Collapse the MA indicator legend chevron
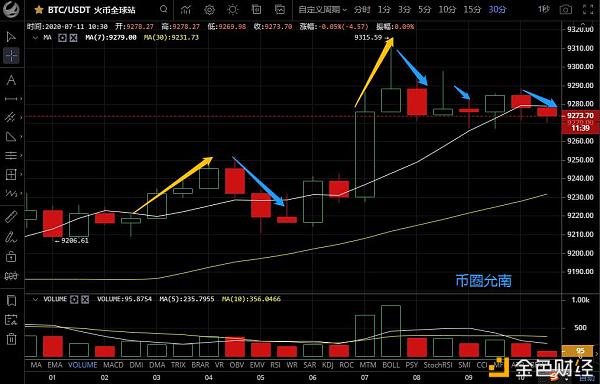Image resolution: width=600 pixels, height=384 pixels. point(36,38)
